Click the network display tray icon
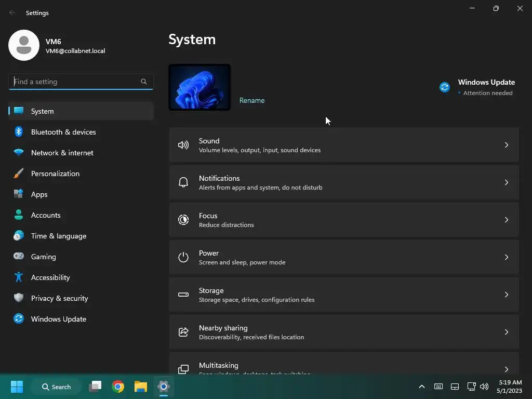The width and height of the screenshot is (532, 399). point(471,387)
